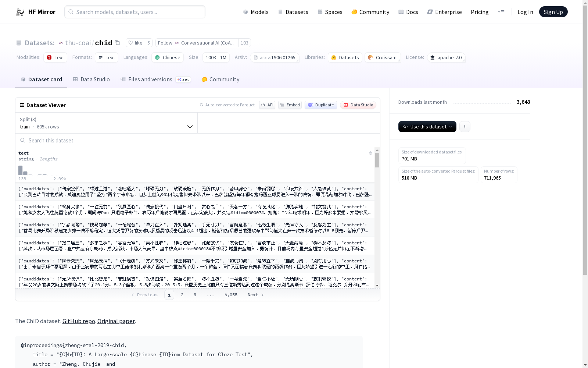Open Enterprise in the top navigation
The width and height of the screenshot is (588, 368).
pos(445,12)
